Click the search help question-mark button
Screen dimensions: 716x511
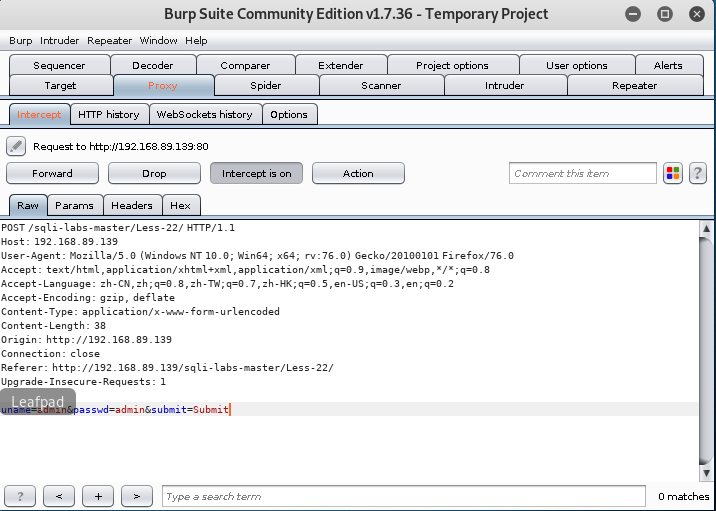pyautogui.click(x=20, y=496)
